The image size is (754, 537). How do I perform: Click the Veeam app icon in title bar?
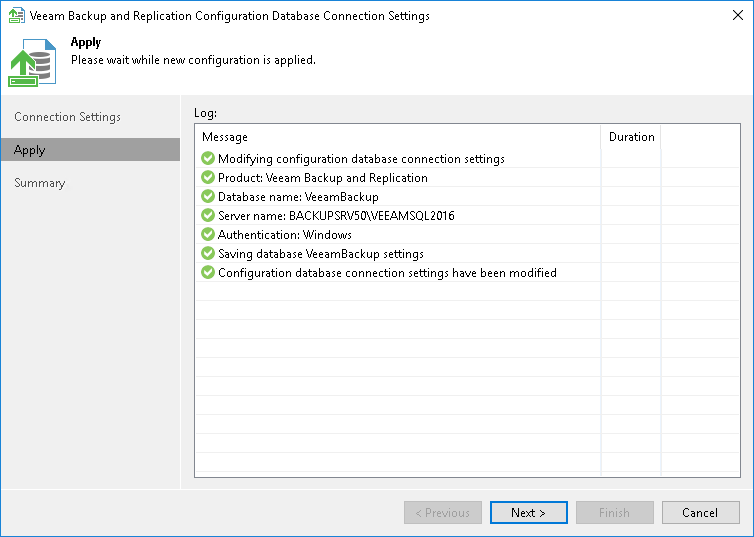[16, 16]
